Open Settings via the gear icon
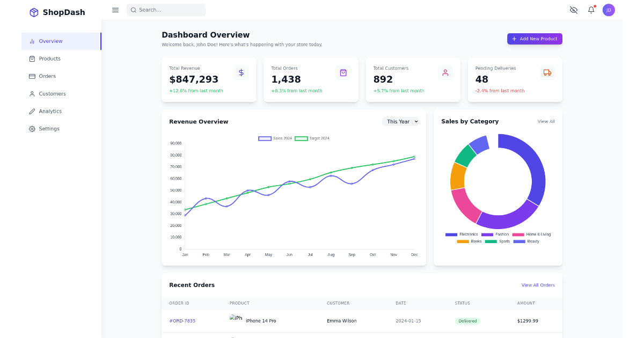The width and height of the screenshot is (644, 338). [x=32, y=128]
